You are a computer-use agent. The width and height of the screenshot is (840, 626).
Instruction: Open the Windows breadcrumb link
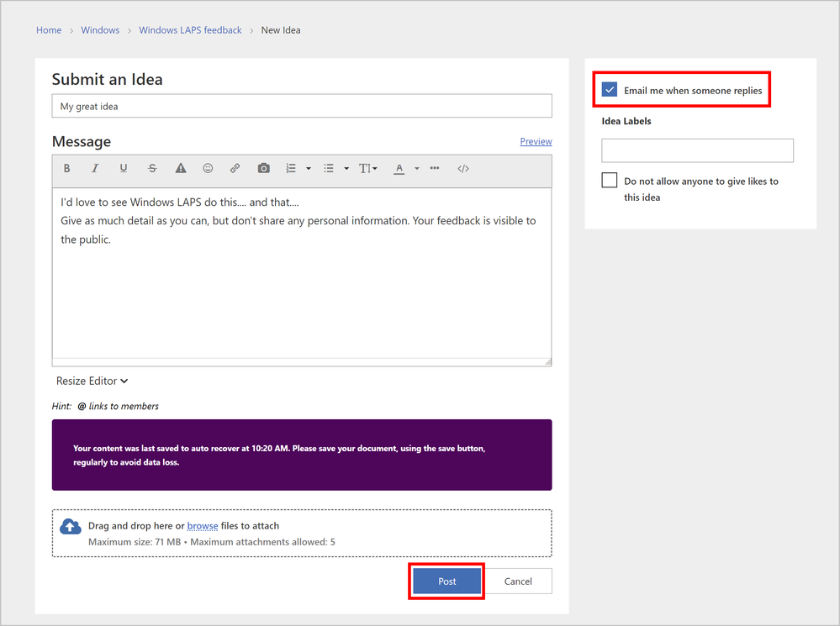click(x=100, y=30)
